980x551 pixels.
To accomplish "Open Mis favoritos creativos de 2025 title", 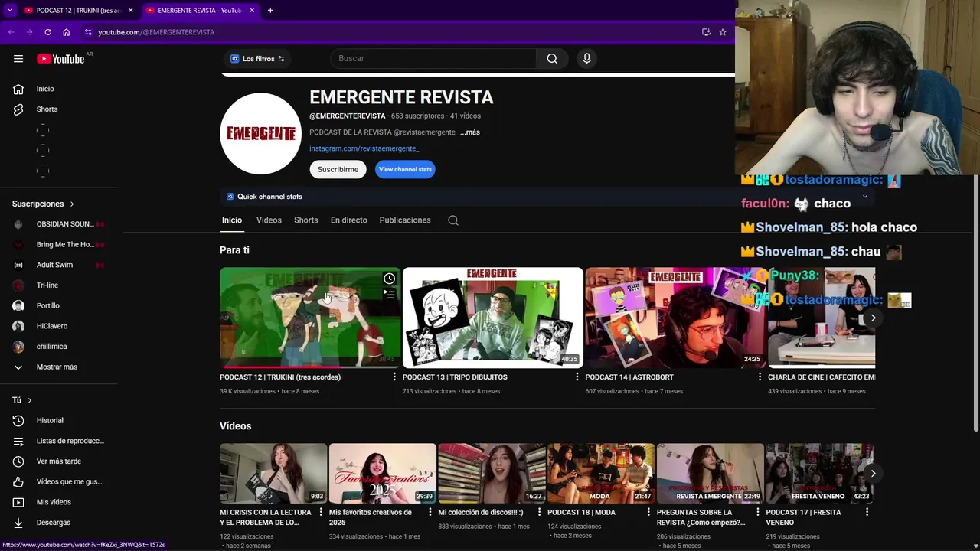I will (x=371, y=517).
